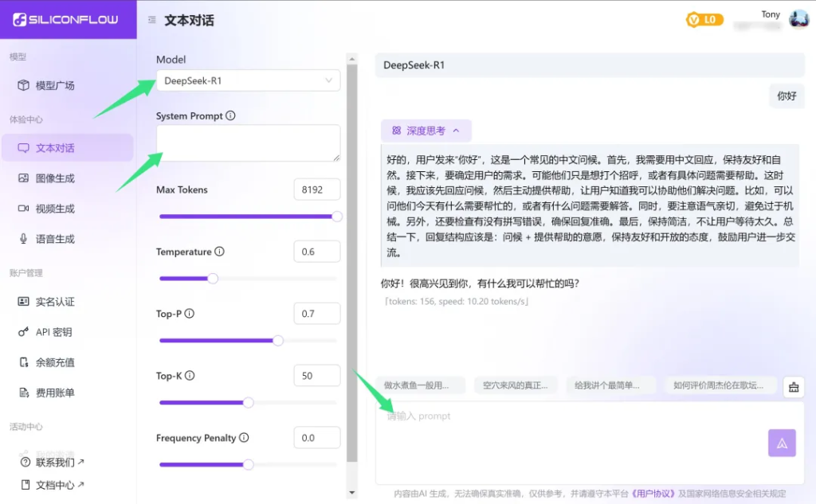Click the clear conversation broom icon

[794, 387]
